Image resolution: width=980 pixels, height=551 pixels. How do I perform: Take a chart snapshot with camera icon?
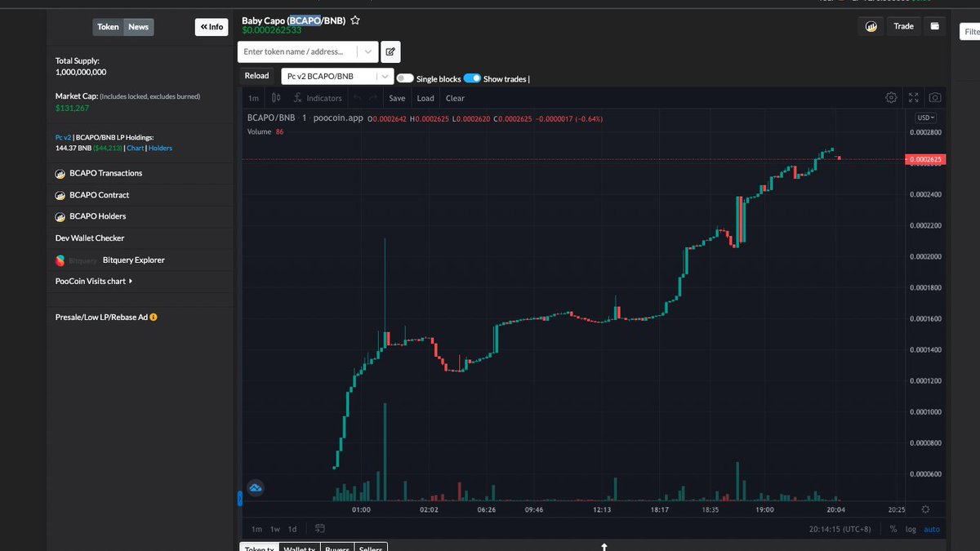pyautogui.click(x=935, y=97)
